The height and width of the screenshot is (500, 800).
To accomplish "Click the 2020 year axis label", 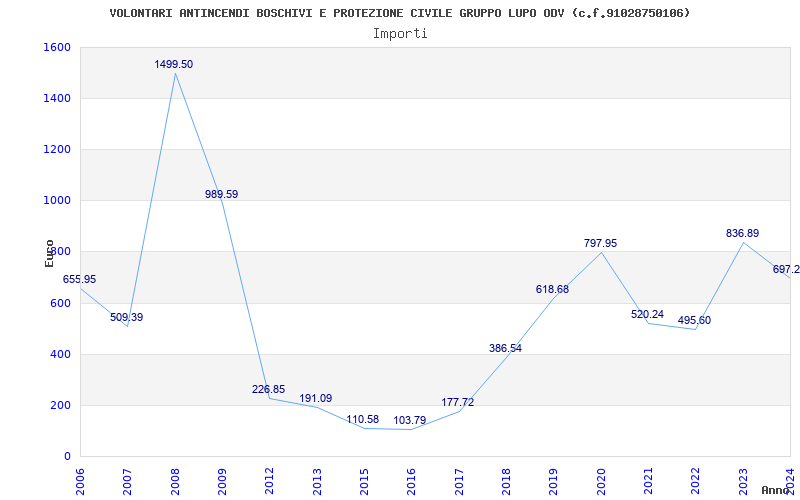I will tap(601, 482).
